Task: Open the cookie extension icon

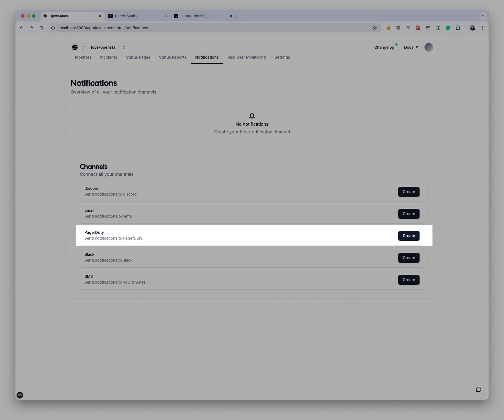Action: click(389, 28)
